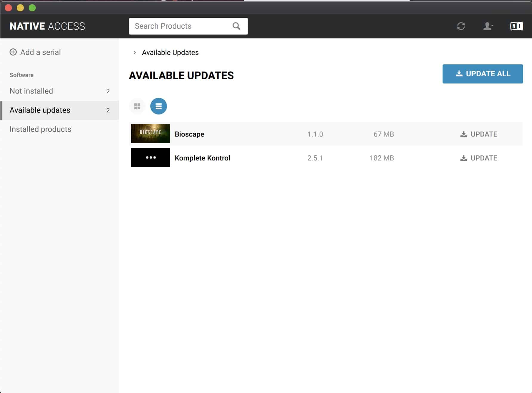Maximize the window with the green button
The width and height of the screenshot is (532, 393).
click(x=32, y=8)
